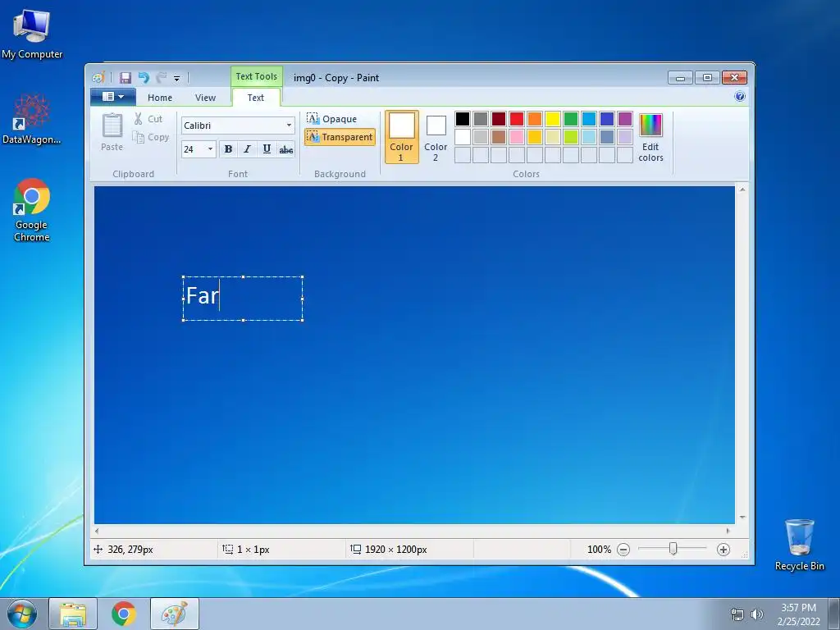Screen dimensions: 840x630
Task: Select the Recycle Bin desktop icon
Action: coord(799,545)
